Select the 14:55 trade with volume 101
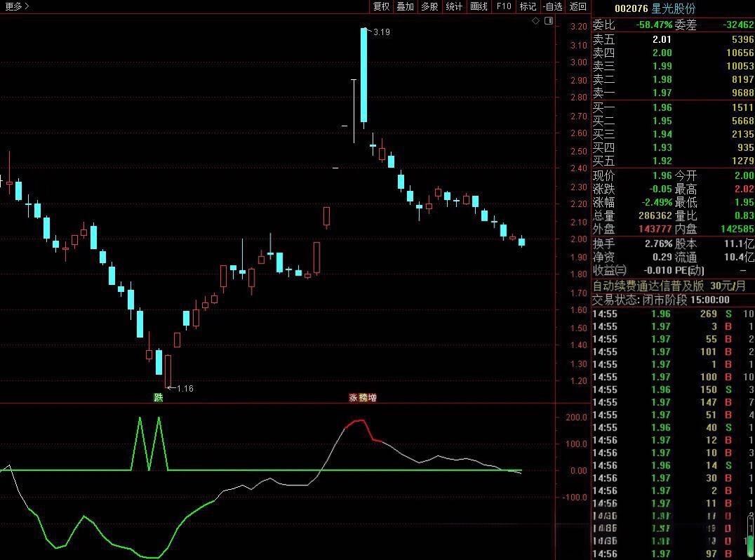755x560 pixels. [673, 352]
